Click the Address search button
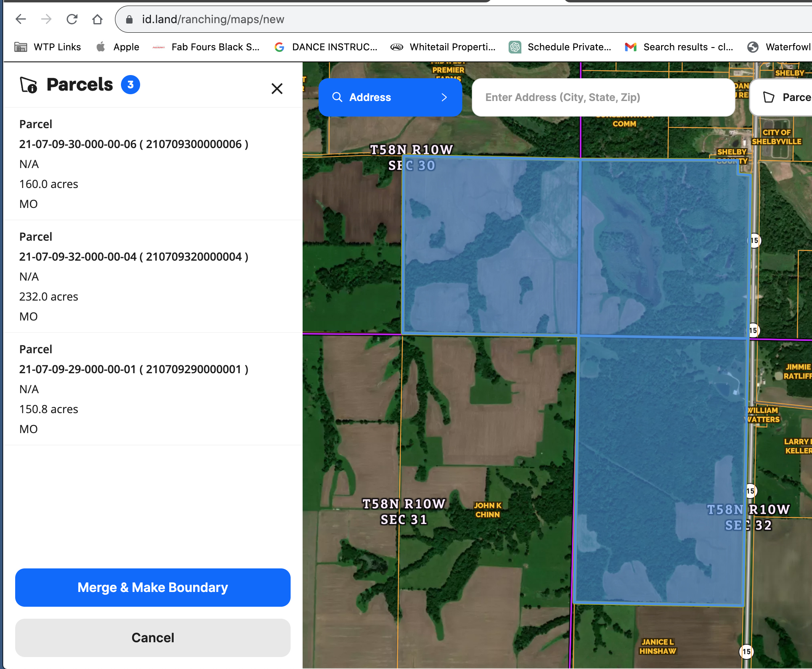 coord(370,97)
